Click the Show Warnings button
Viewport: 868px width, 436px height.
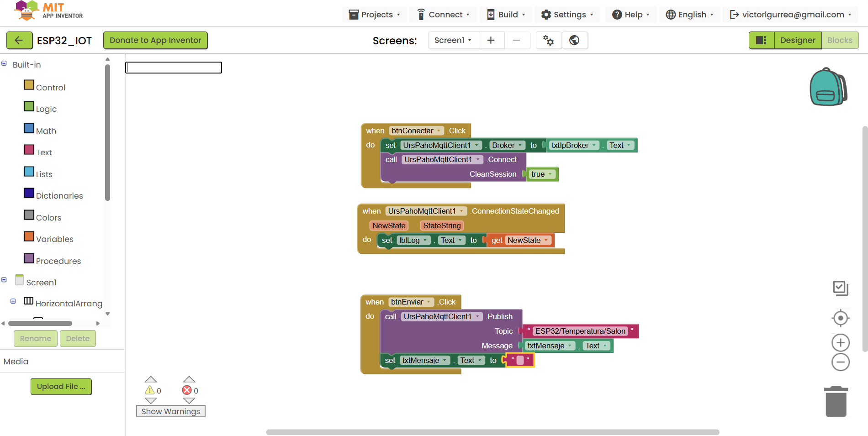170,411
